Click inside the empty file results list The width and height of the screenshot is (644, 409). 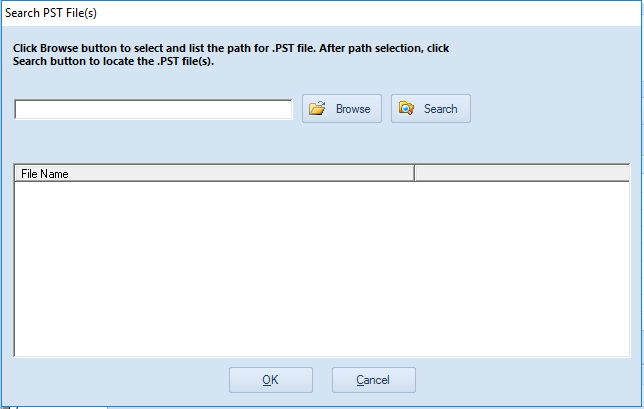click(322, 269)
